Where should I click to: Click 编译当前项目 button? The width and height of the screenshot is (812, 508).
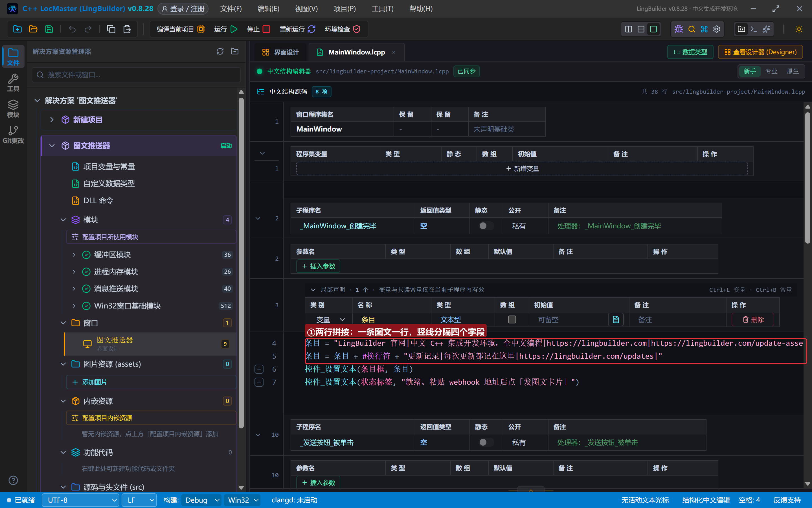(x=181, y=29)
